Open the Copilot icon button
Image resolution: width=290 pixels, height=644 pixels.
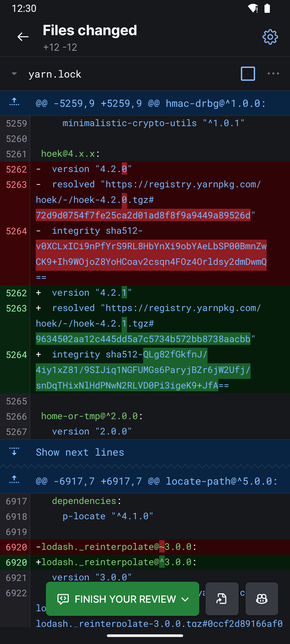(x=262, y=599)
